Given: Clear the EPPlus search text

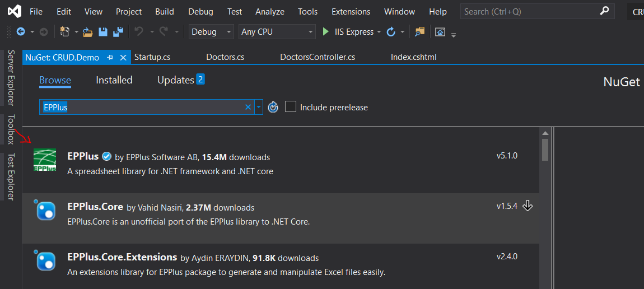Looking at the screenshot, I should pos(248,107).
